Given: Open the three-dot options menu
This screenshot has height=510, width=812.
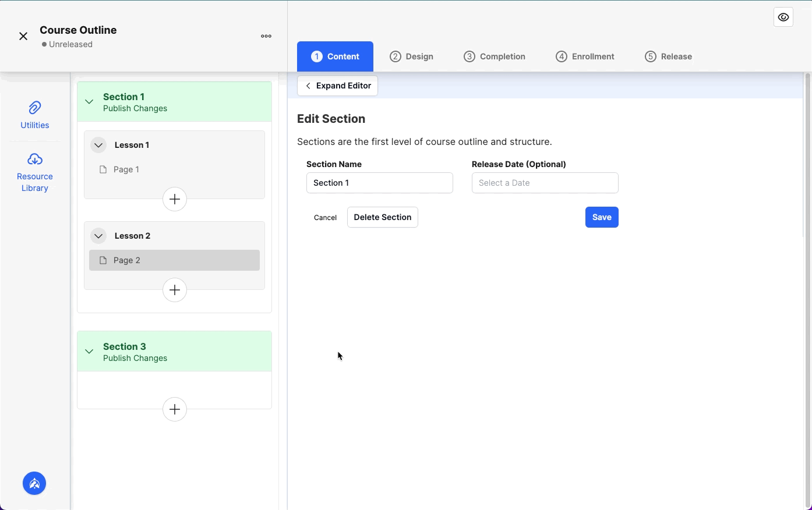Looking at the screenshot, I should click(266, 36).
